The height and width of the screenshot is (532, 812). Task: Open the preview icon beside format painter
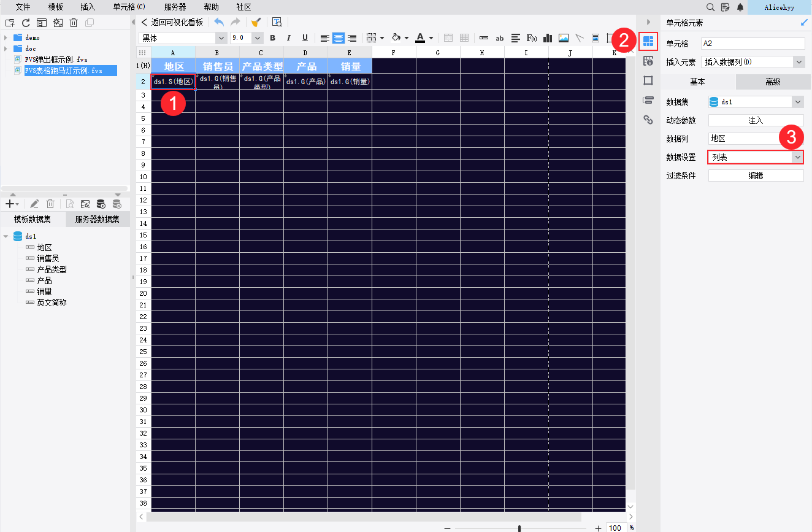click(x=277, y=22)
